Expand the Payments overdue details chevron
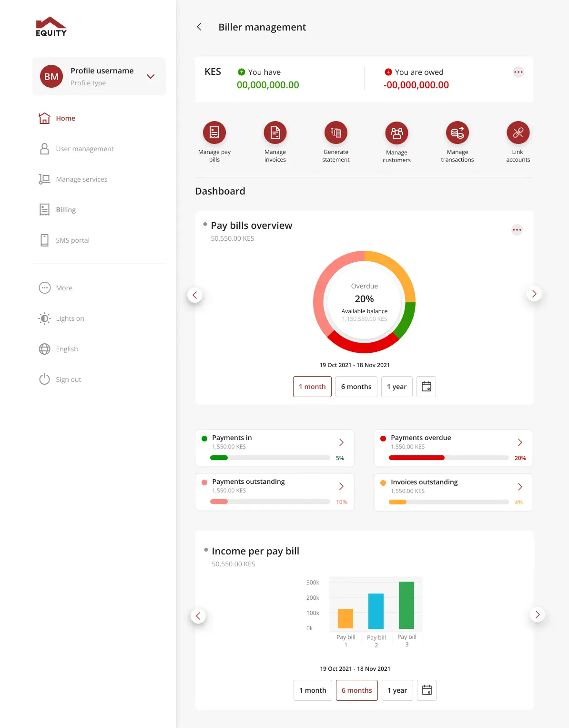 pos(520,442)
